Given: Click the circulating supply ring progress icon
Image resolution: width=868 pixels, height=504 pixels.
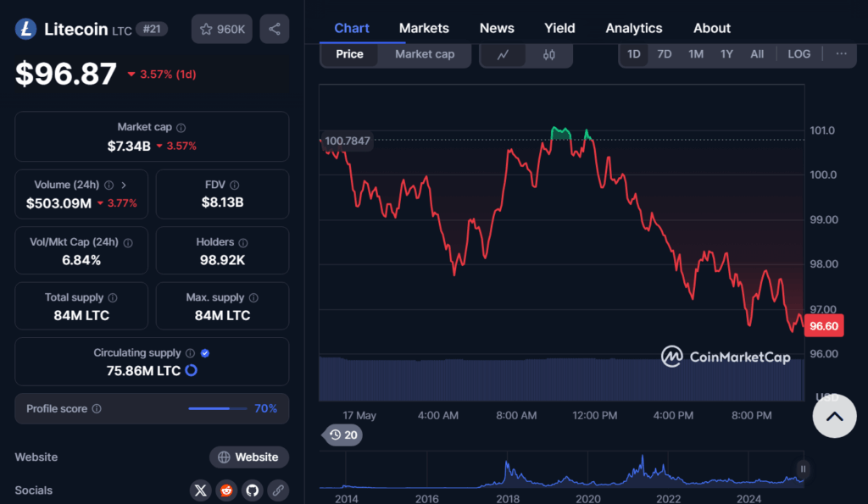Looking at the screenshot, I should [x=191, y=370].
